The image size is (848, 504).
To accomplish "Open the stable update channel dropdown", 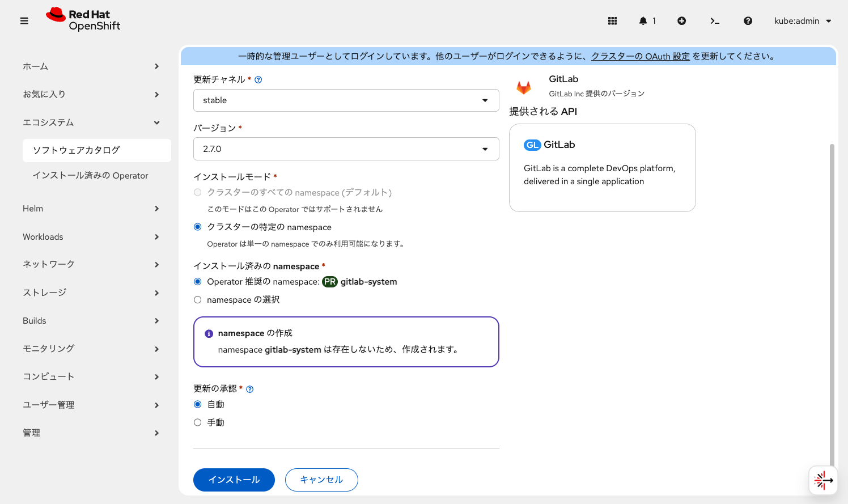I will click(x=346, y=100).
